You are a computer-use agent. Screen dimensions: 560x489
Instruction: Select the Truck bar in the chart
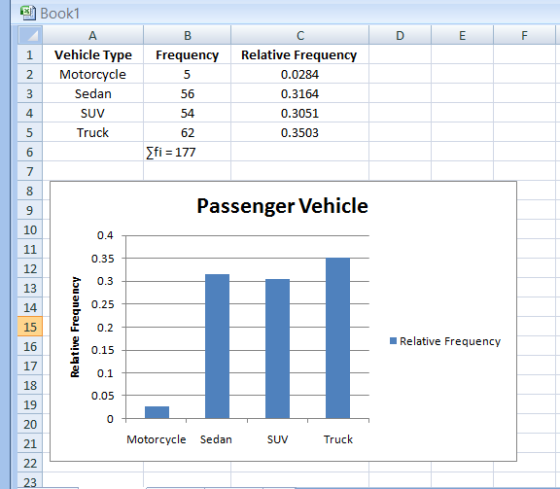338,338
